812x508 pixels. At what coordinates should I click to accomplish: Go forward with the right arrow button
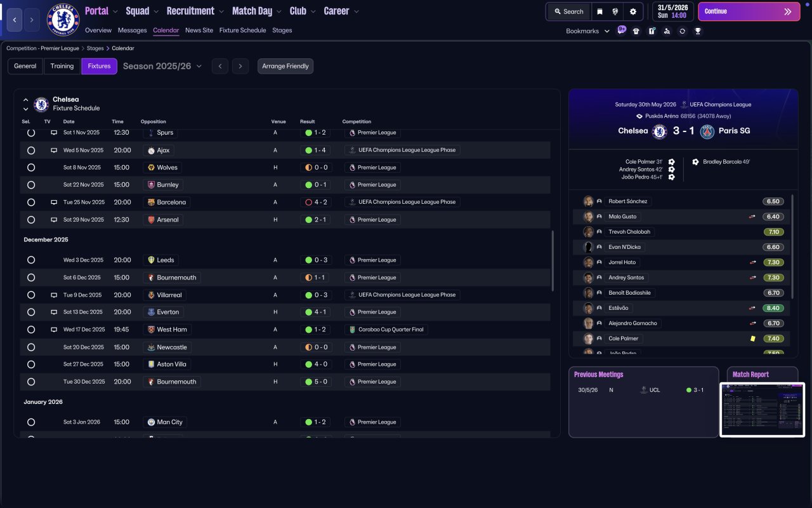pyautogui.click(x=32, y=20)
